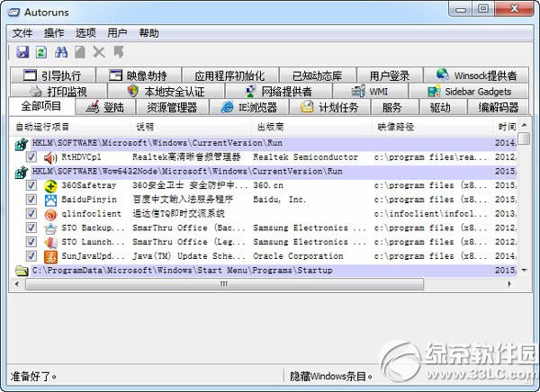Click the qlinfoclient red swirl icon
The image size is (540, 392).
tap(50, 214)
